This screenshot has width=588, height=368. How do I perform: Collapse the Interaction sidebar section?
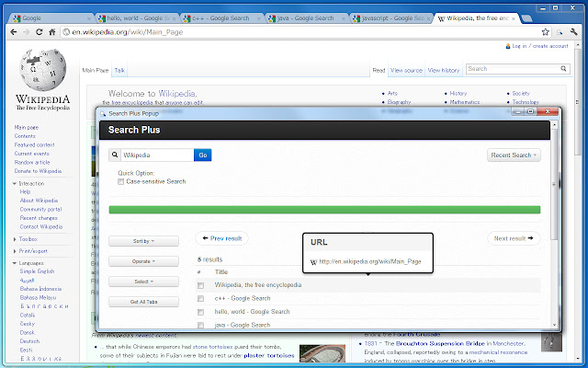point(15,184)
